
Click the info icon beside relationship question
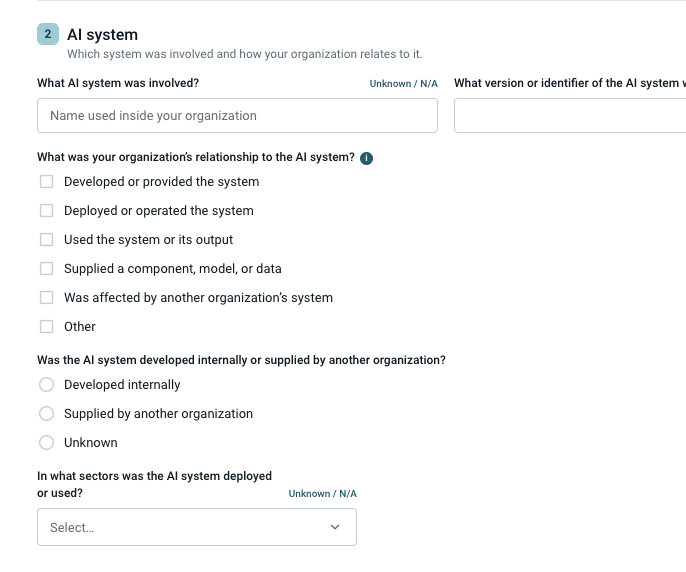[x=366, y=158]
